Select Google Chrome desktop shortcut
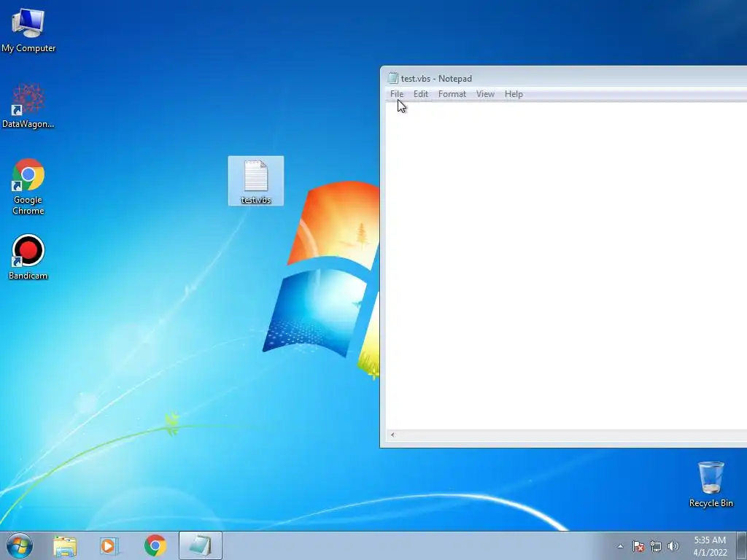 [x=28, y=186]
